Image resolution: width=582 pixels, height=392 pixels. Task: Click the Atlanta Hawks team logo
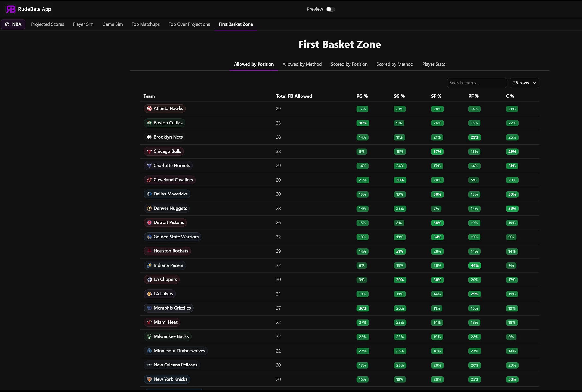pyautogui.click(x=149, y=109)
